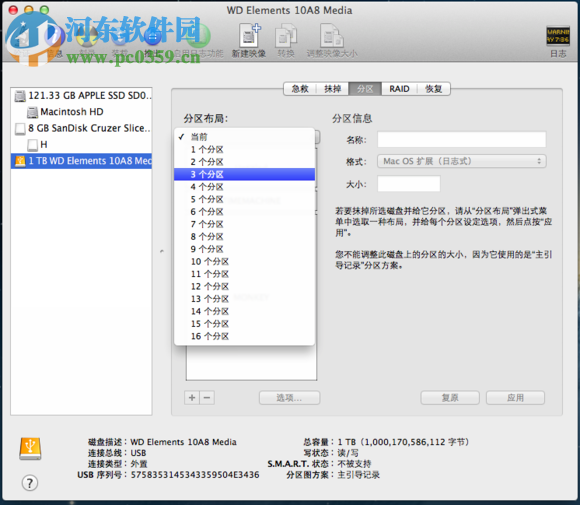
Task: Click the Resize Image (调整映像大小) toolbar icon
Action: [x=332, y=36]
